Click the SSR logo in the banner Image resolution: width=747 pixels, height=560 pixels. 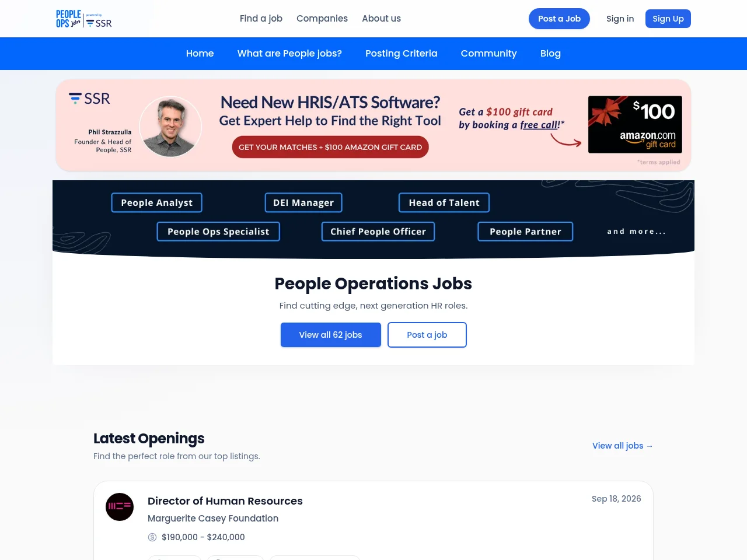coord(89,99)
